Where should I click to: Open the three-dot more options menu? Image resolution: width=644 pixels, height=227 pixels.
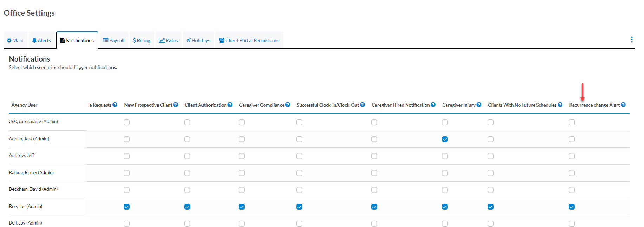(632, 39)
